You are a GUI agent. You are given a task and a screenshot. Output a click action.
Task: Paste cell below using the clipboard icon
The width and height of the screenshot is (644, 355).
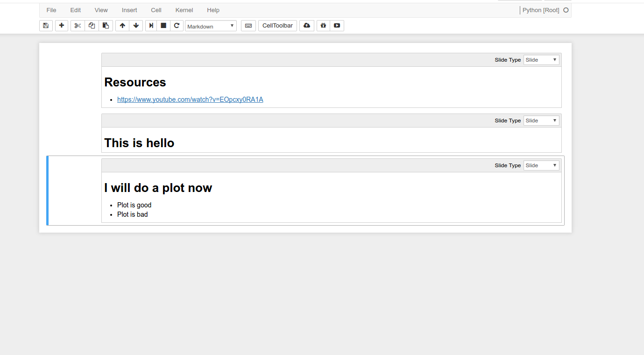[x=106, y=26]
